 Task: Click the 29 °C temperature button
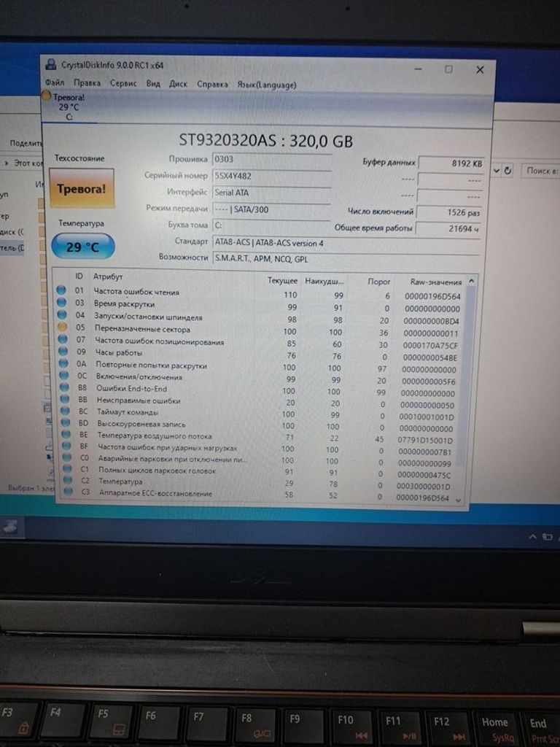[x=83, y=247]
